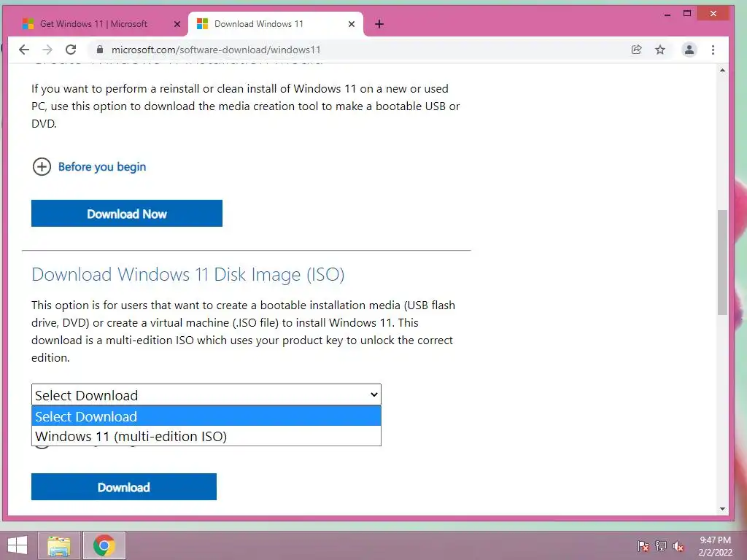Open the Select Download combo box
Screen dimensions: 747x560
206,394
